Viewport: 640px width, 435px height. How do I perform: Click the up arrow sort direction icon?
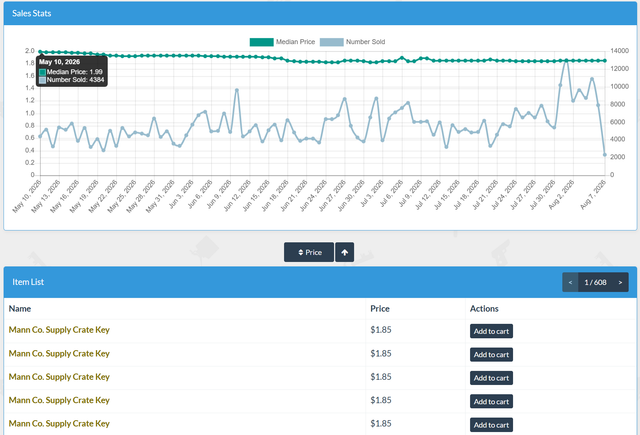(344, 252)
